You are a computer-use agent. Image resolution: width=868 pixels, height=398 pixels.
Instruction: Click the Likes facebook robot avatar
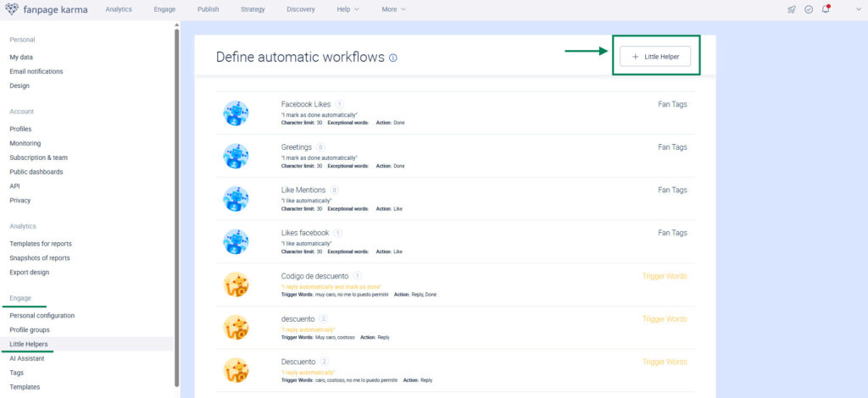[236, 241]
